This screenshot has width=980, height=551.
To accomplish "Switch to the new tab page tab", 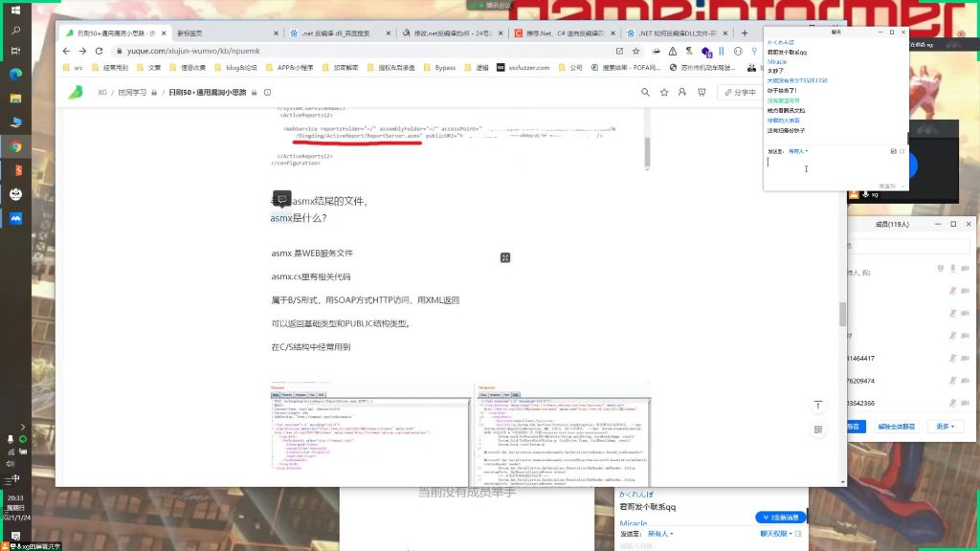I will coord(225,33).
